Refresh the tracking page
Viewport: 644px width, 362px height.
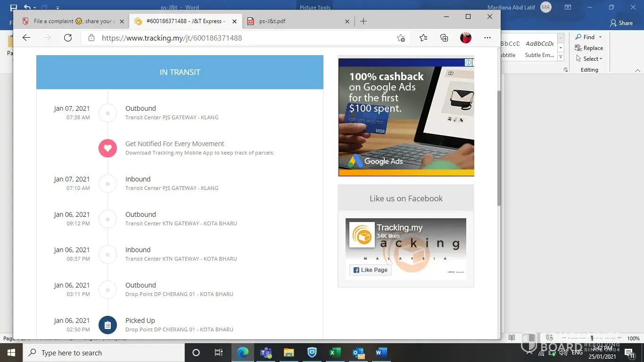click(68, 38)
